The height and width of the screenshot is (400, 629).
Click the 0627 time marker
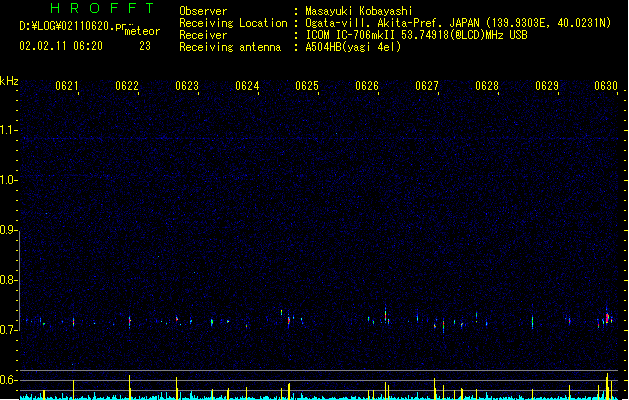click(427, 86)
